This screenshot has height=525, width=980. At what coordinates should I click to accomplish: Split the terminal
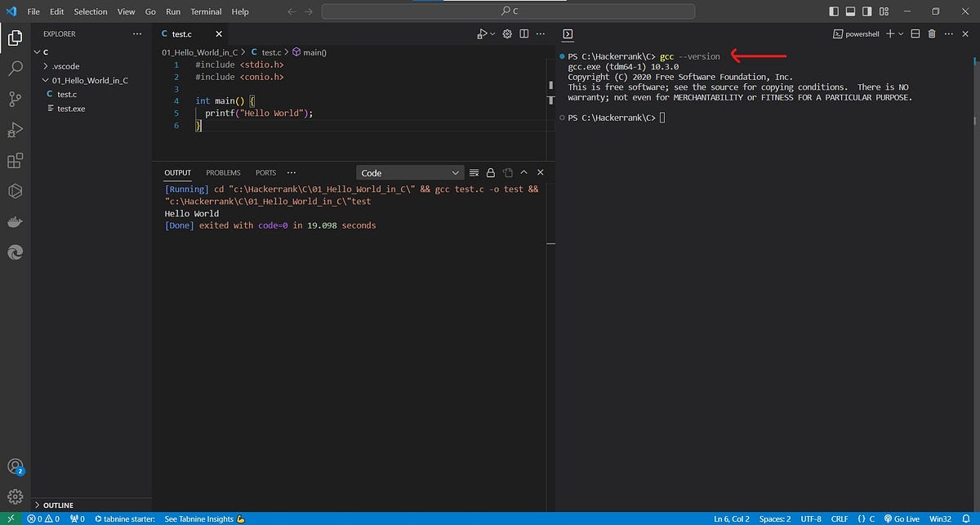click(915, 33)
